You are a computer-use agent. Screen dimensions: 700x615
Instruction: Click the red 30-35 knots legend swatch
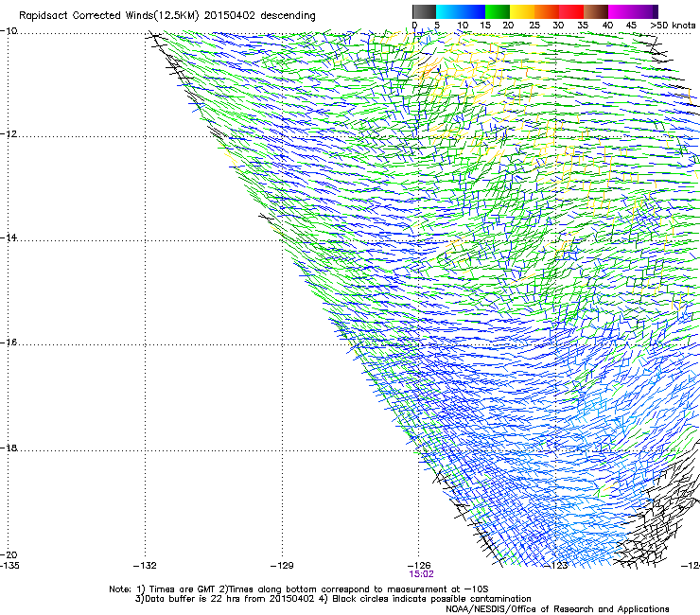[x=571, y=11]
